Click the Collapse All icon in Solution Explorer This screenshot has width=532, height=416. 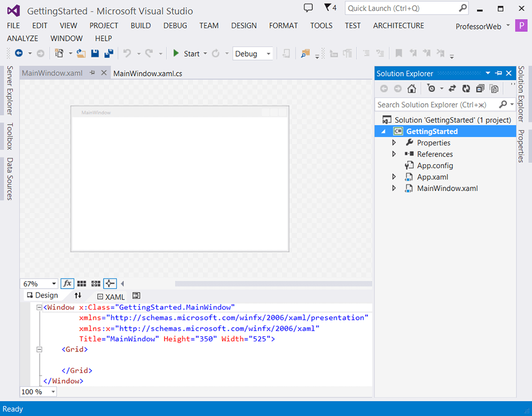pyautogui.click(x=480, y=88)
